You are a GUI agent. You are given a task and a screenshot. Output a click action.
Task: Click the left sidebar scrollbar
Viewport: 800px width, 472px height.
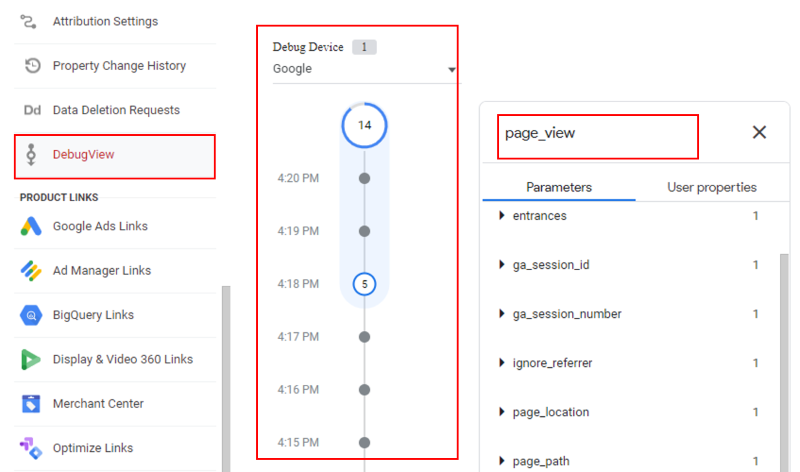pyautogui.click(x=226, y=379)
